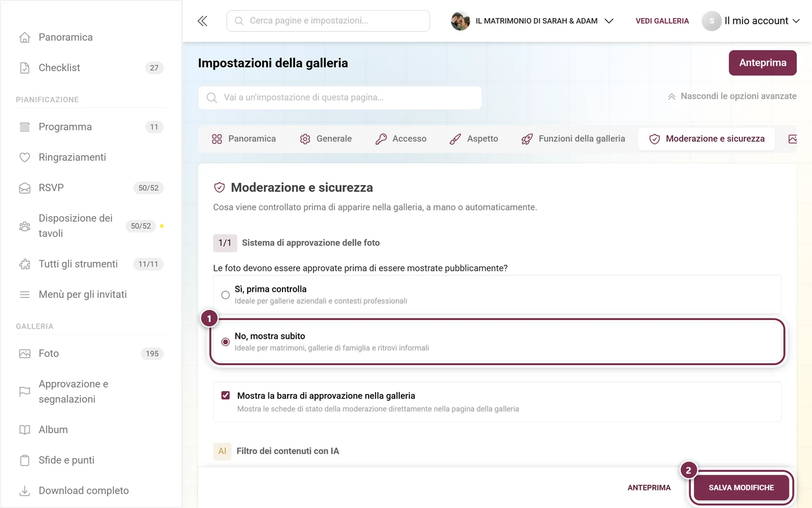
Task: Click the Download completo download icon
Action: [25, 491]
